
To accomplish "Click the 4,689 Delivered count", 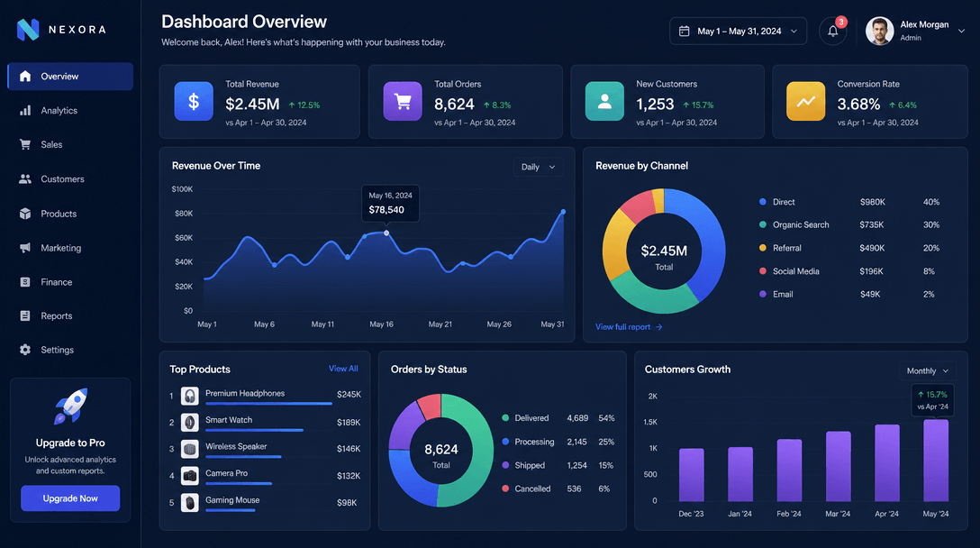I will tap(577, 418).
